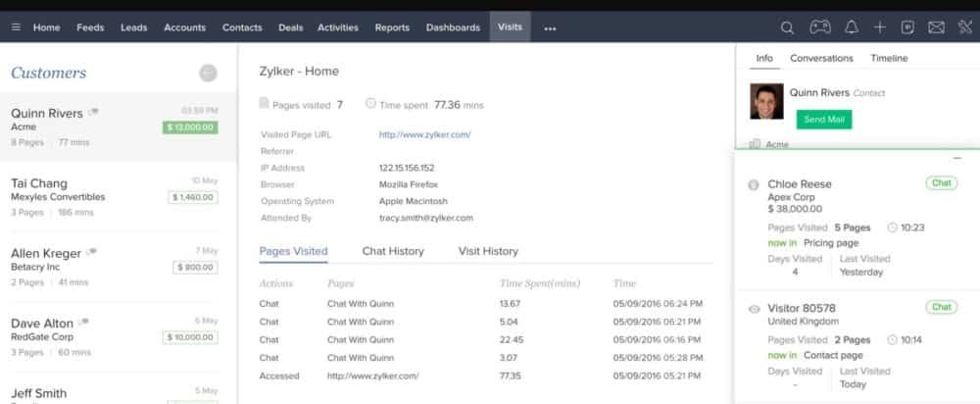Go to Deals in navigation bar

coord(290,27)
